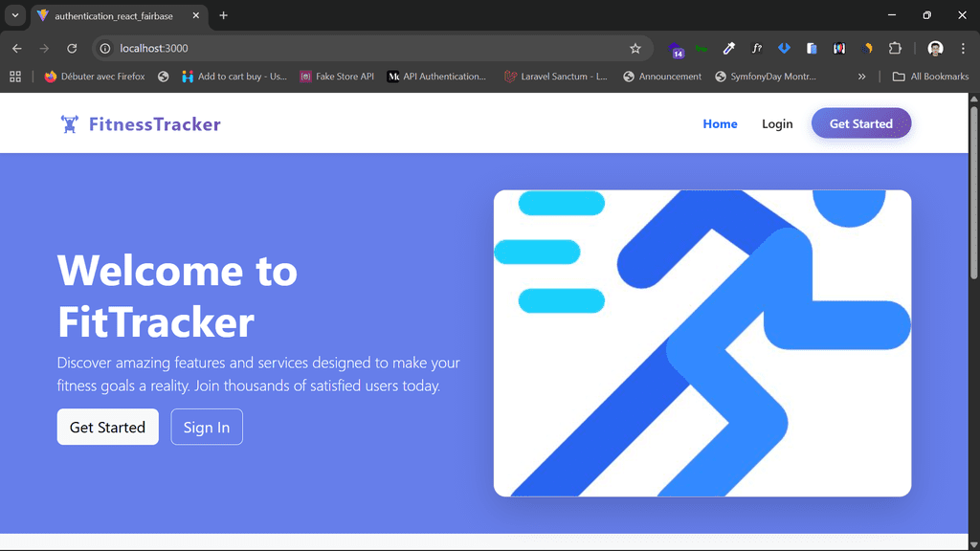The image size is (980, 551).
Task: Open the SymfonyDay Montr... bookmark
Action: (x=766, y=77)
